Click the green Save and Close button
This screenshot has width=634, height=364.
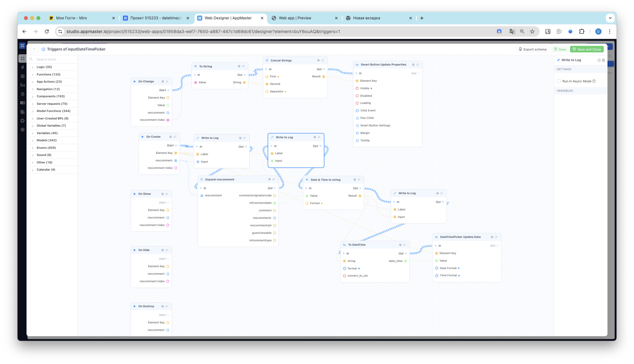pyautogui.click(x=587, y=49)
